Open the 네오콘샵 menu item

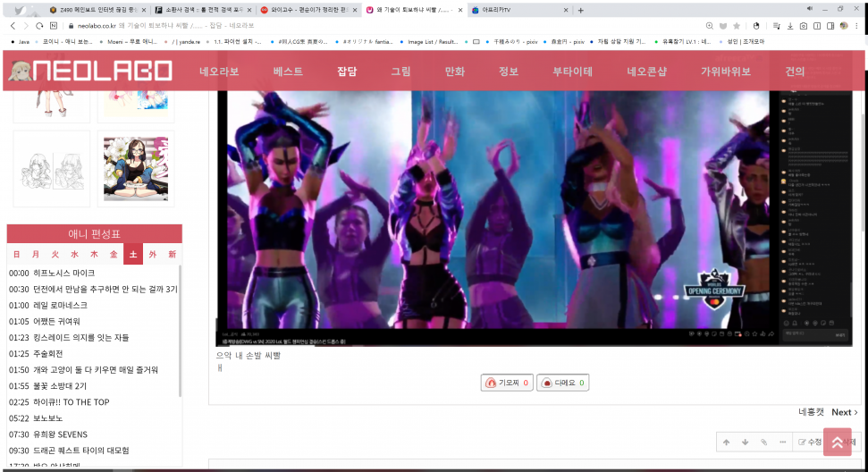pos(646,72)
